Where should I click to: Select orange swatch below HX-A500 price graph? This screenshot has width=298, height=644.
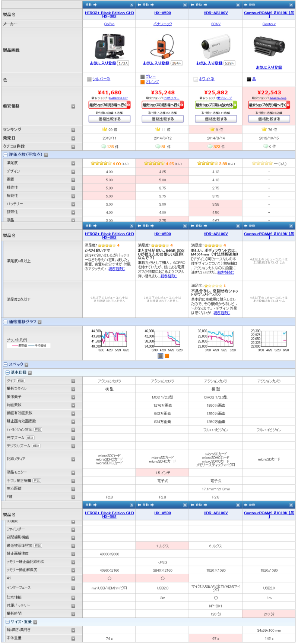pos(167,356)
